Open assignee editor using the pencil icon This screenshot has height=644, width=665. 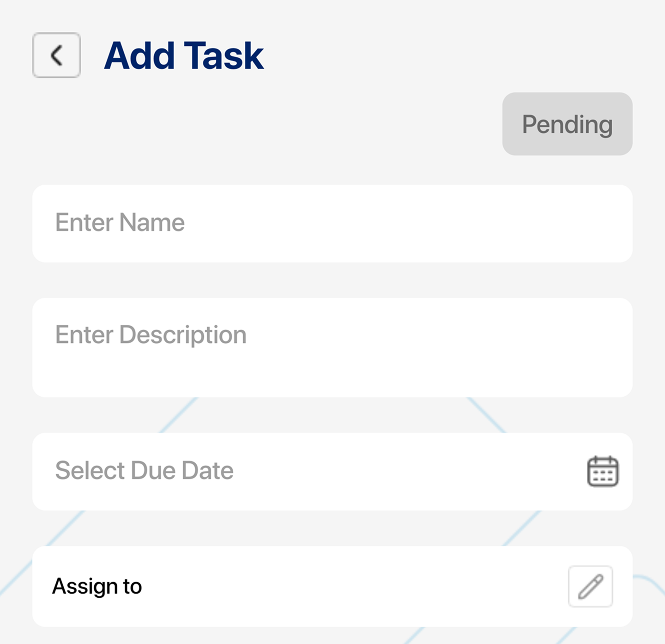pyautogui.click(x=591, y=586)
